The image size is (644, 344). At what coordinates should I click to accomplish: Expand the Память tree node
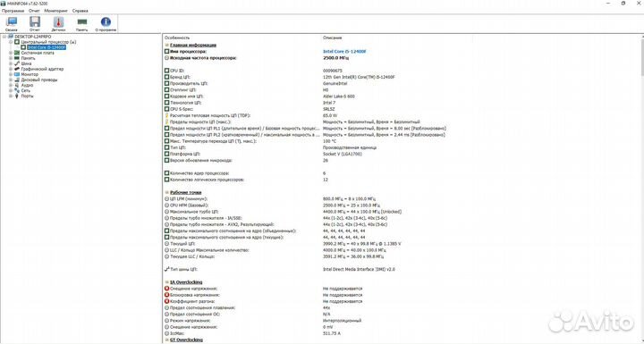(11, 58)
